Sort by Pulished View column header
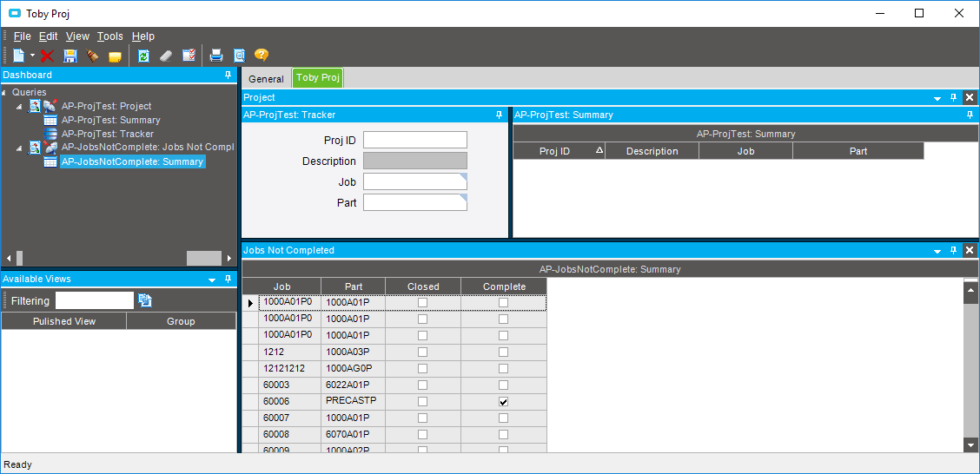Screen dimensions: 980x474 click(63, 321)
